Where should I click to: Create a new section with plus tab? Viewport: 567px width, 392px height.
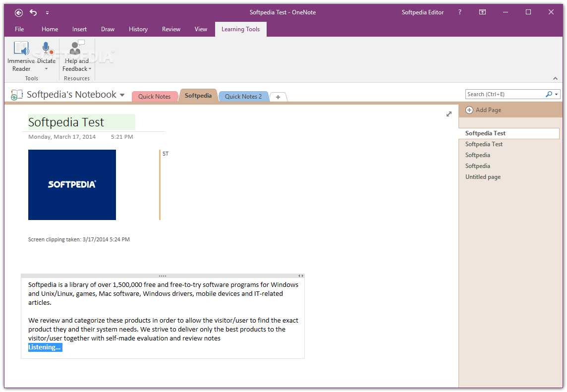click(x=278, y=97)
